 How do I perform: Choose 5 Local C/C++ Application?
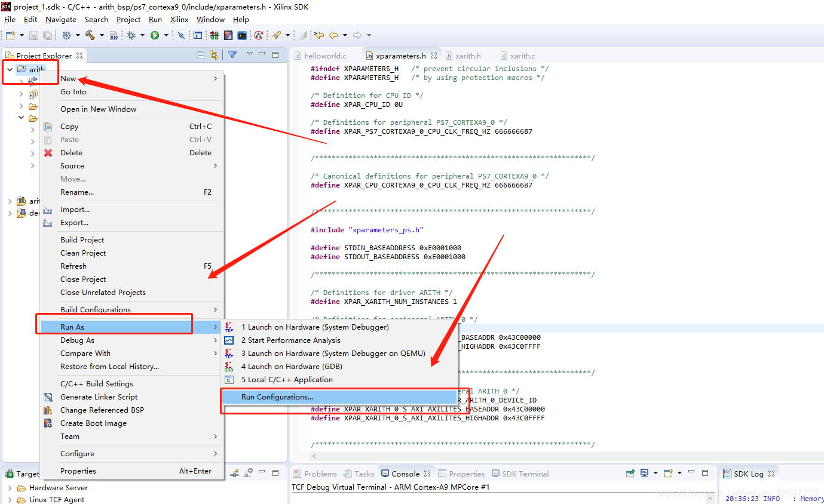coord(340,380)
